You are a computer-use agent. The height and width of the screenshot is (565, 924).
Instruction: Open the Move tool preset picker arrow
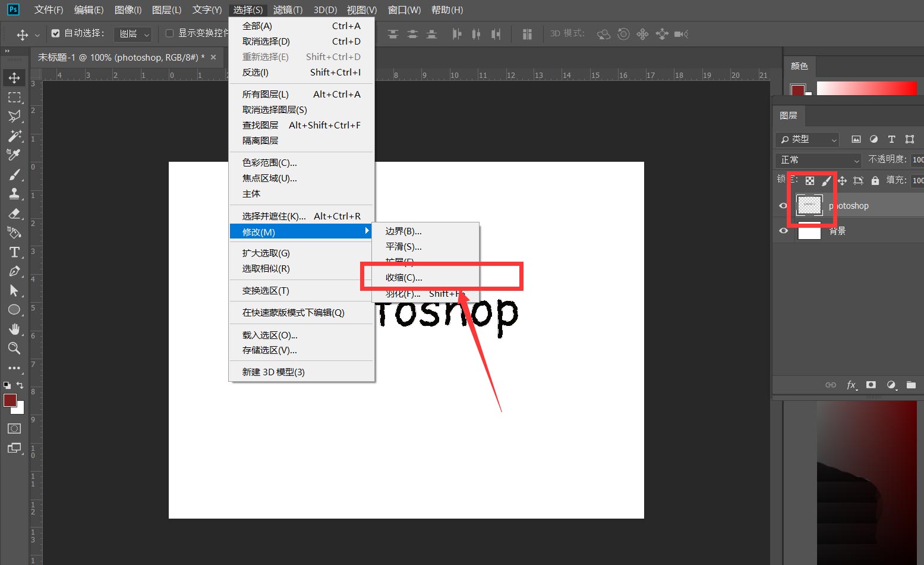tap(37, 35)
